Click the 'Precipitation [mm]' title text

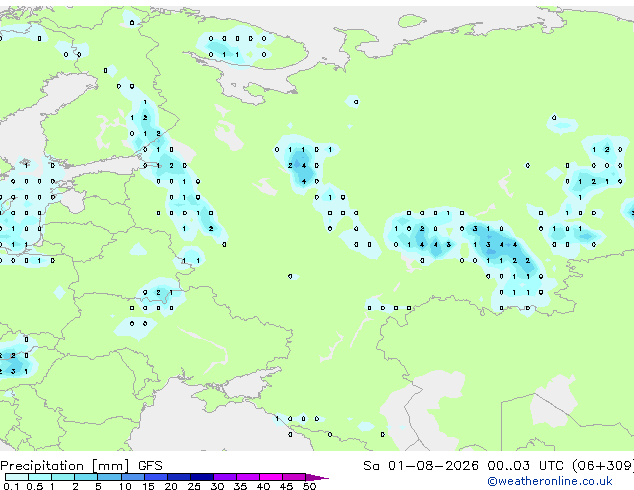pos(65,466)
